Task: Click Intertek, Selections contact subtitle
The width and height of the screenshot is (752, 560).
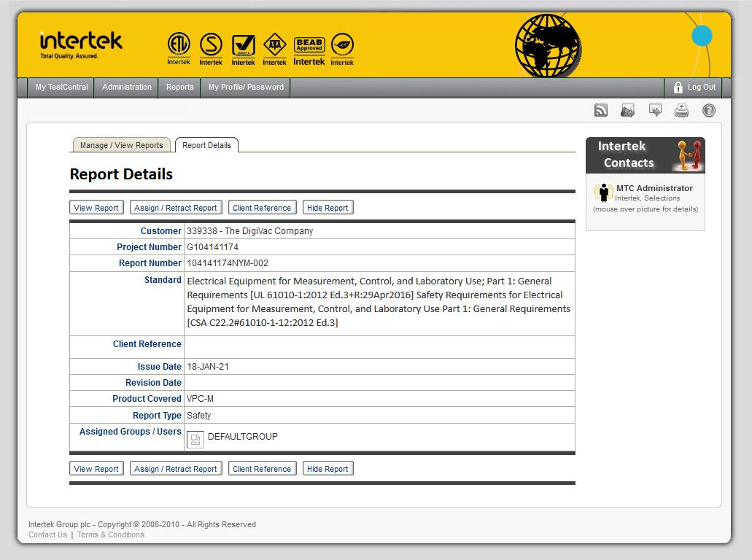Action: pos(648,198)
